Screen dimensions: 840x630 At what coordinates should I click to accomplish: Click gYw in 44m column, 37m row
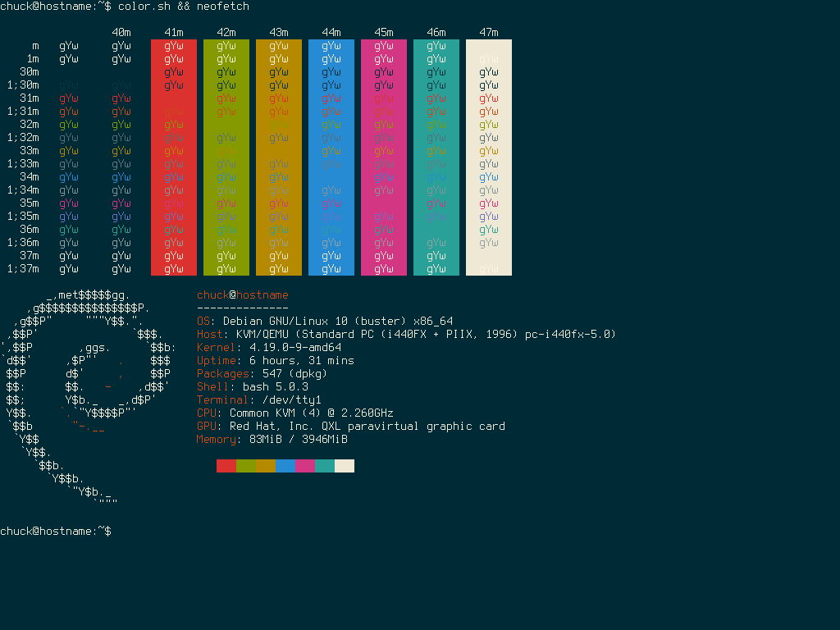tap(331, 256)
